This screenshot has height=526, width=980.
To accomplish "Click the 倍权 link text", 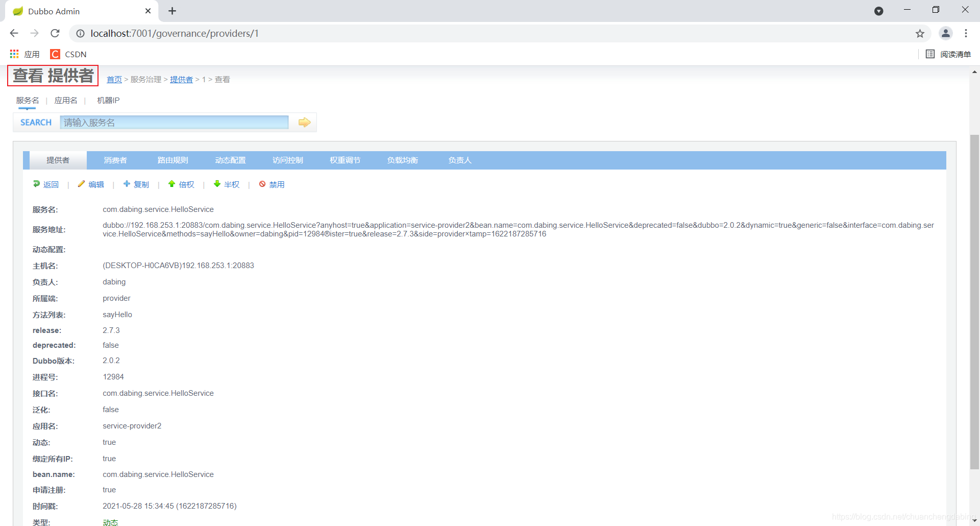I will click(186, 184).
